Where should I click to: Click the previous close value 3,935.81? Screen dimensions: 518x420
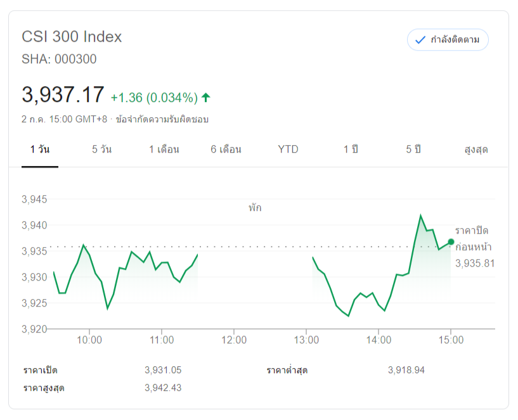coord(474,264)
